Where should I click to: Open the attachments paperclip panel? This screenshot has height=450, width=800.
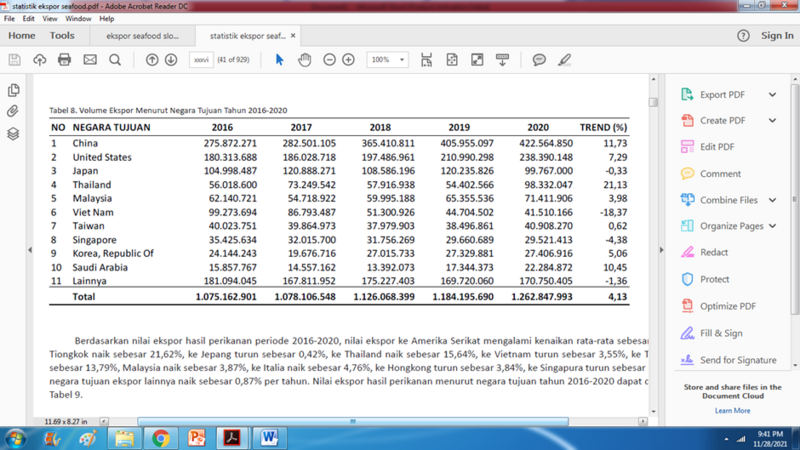(x=13, y=111)
